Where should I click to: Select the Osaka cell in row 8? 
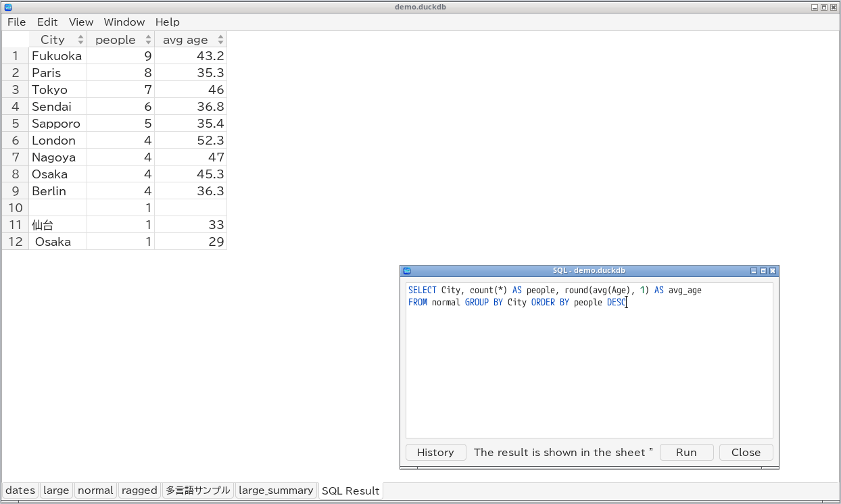pos(57,174)
